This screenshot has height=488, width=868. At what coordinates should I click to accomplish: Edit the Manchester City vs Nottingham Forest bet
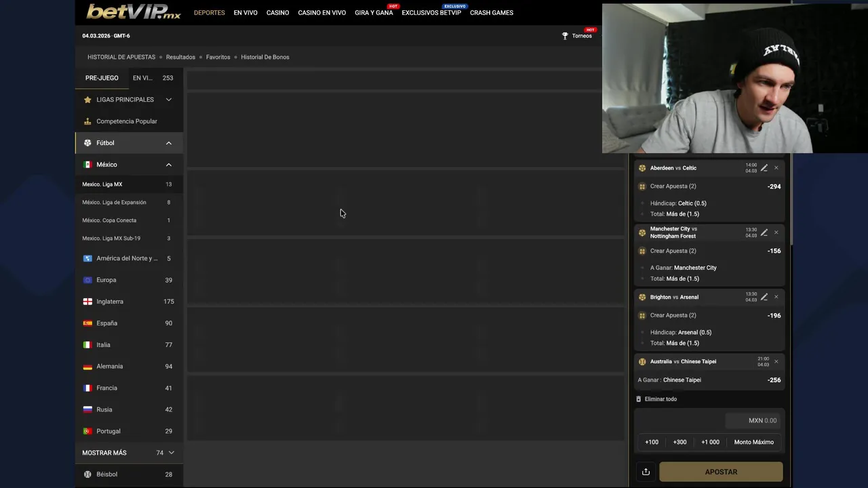(764, 232)
